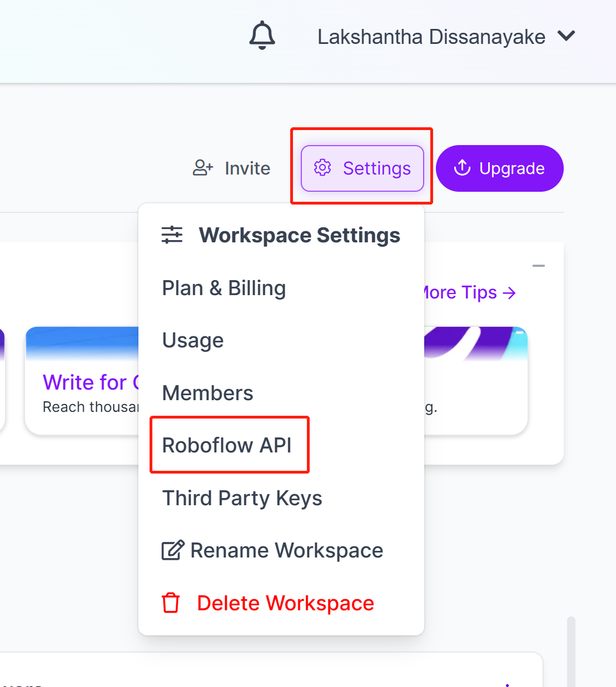Screen dimensions: 616x687
Task: Click the sliders icon beside Workspace Settings
Action: (x=172, y=235)
